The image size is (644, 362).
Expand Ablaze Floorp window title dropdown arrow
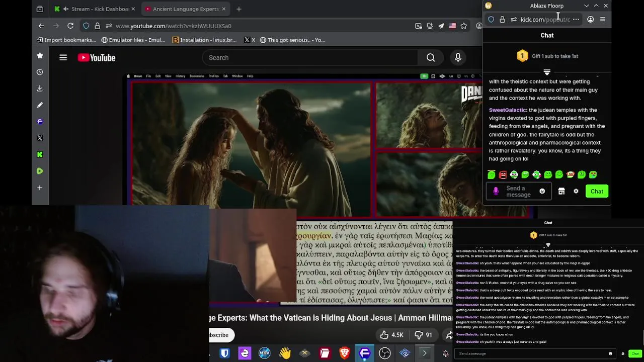coord(586,6)
